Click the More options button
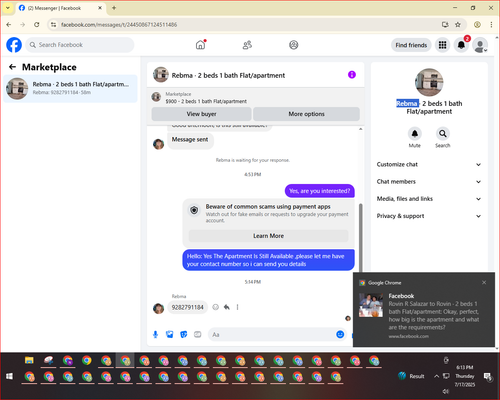 click(306, 114)
